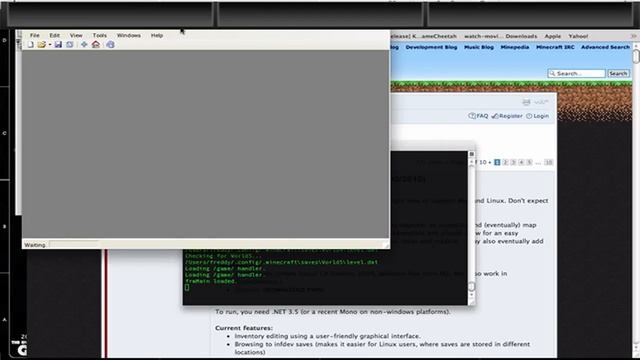Screen dimensions: 640x360
Task: Expand the bookmarks overflow chevron
Action: 633,36
